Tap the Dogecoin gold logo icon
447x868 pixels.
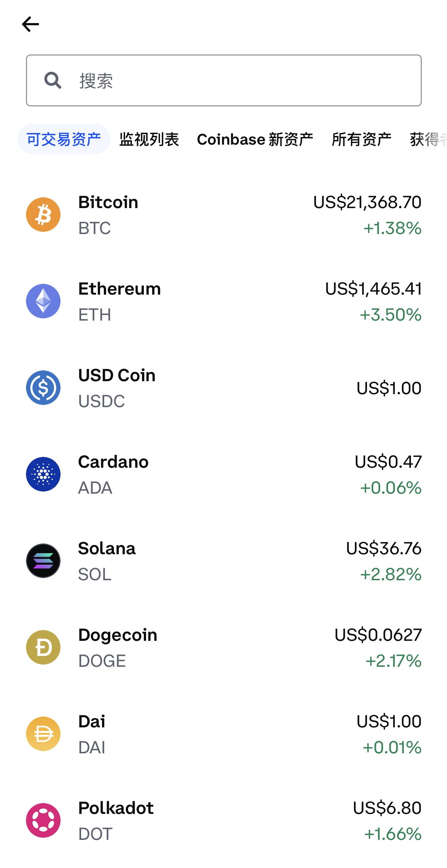click(x=43, y=647)
